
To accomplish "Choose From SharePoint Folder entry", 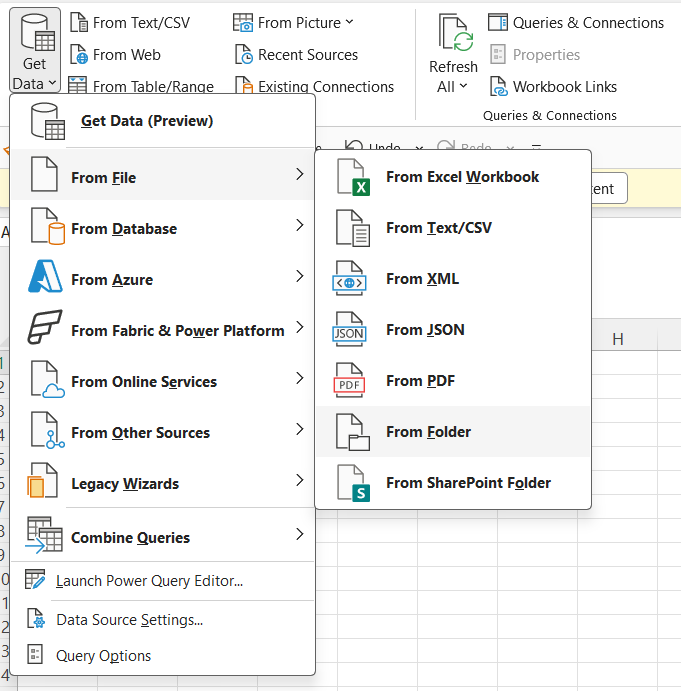I will pyautogui.click(x=453, y=483).
